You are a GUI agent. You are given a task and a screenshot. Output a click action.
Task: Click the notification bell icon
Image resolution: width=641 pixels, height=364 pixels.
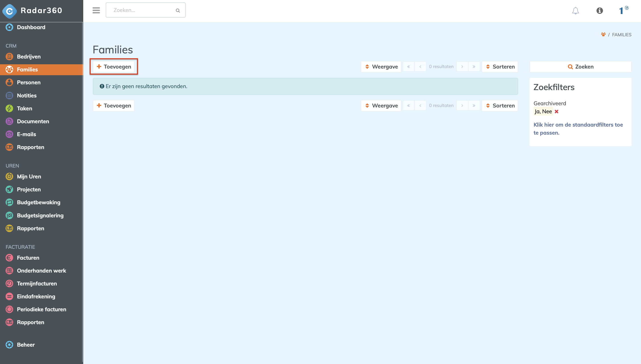click(575, 11)
